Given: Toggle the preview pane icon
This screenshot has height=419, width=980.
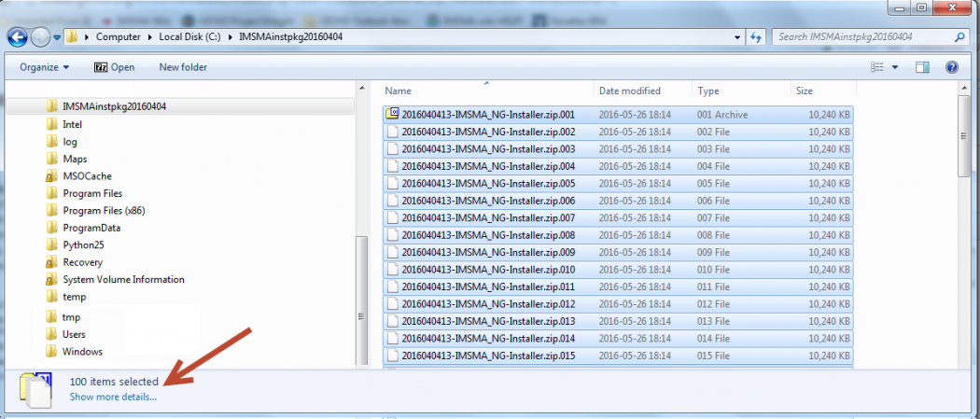Looking at the screenshot, I should pos(922,67).
